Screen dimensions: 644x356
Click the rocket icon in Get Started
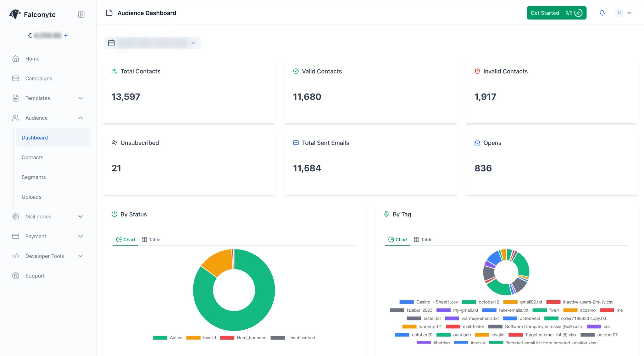(578, 13)
